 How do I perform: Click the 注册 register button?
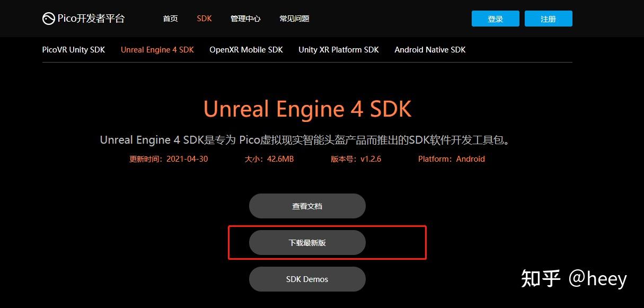pos(549,19)
